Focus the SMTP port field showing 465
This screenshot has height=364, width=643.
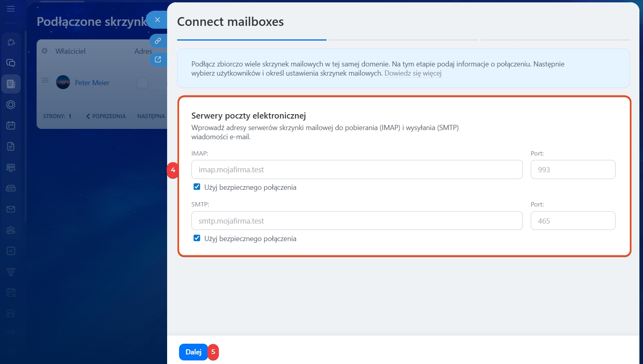click(573, 221)
